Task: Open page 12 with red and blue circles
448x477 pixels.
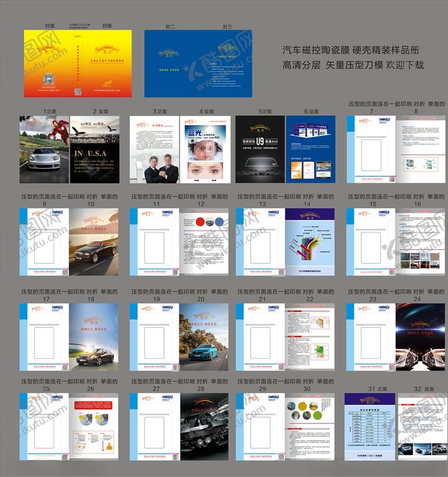Action: point(204,242)
